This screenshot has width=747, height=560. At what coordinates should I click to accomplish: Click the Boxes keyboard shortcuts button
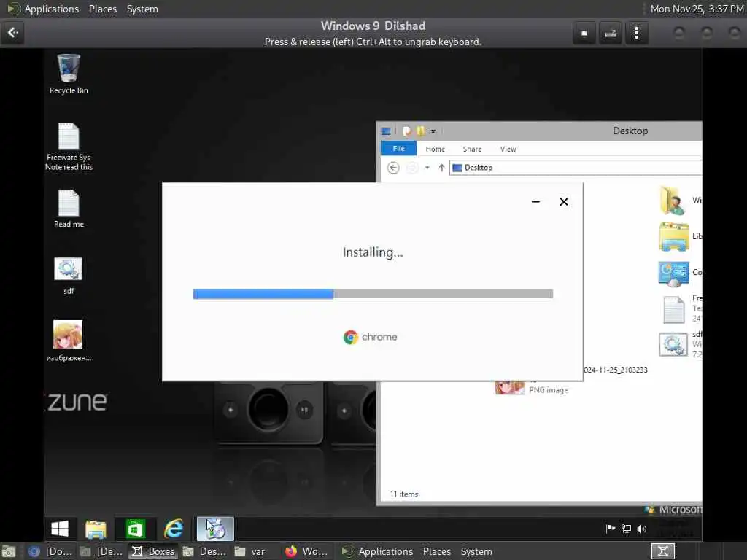611,33
